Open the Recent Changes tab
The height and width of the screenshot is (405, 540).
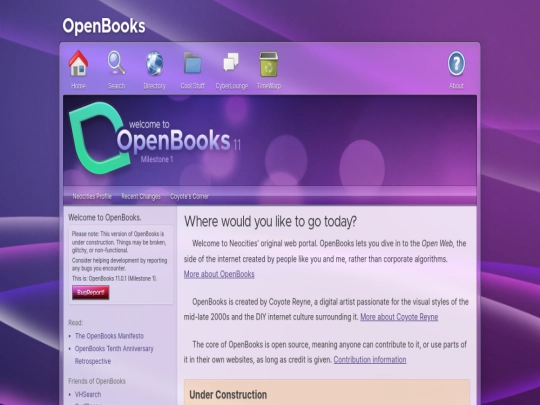[x=141, y=196]
